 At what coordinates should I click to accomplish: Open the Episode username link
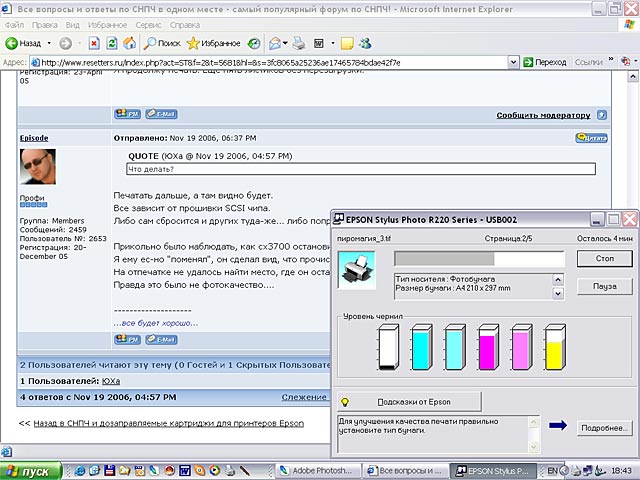34,138
